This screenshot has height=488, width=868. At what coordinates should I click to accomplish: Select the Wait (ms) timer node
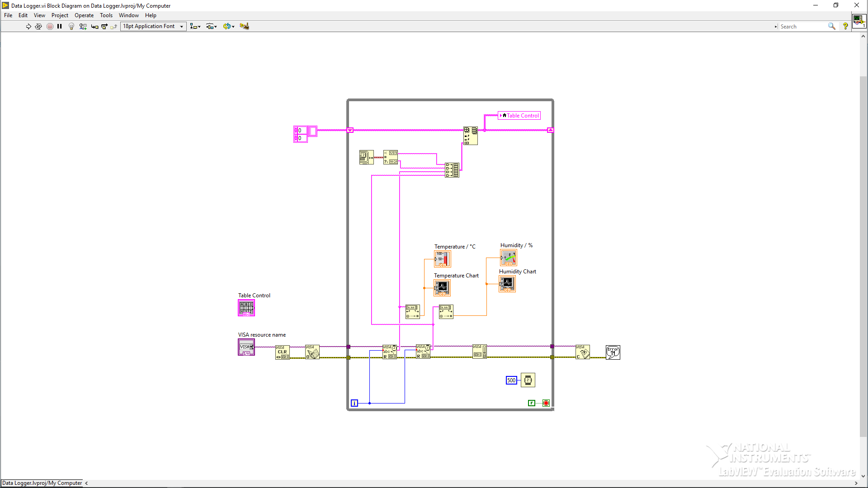(528, 380)
